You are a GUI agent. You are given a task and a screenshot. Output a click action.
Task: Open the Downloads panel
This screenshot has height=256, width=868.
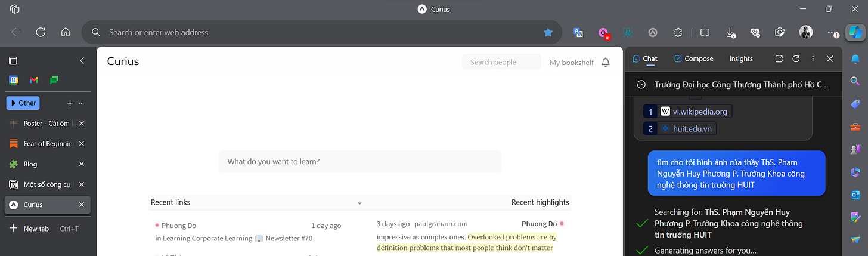click(x=731, y=32)
